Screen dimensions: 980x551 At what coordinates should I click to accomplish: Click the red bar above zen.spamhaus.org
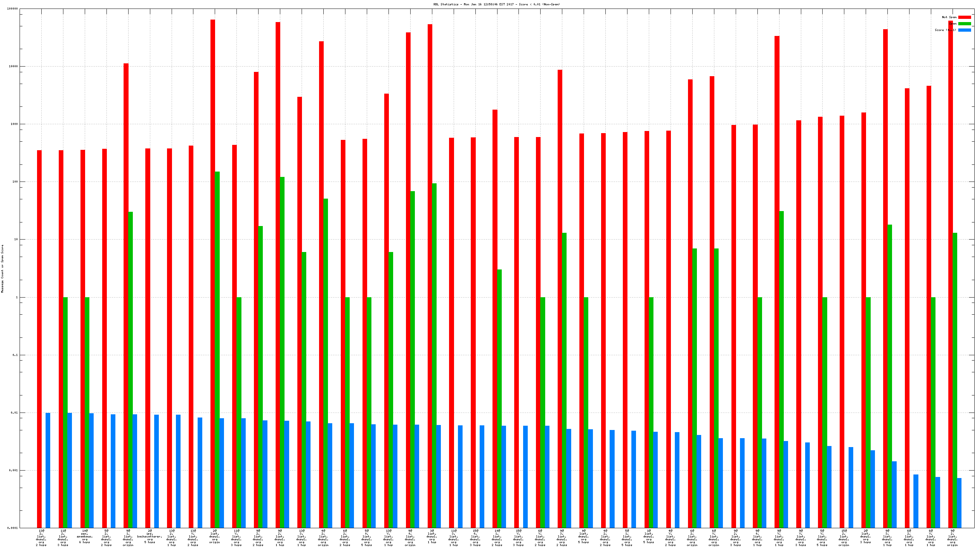[83, 339]
